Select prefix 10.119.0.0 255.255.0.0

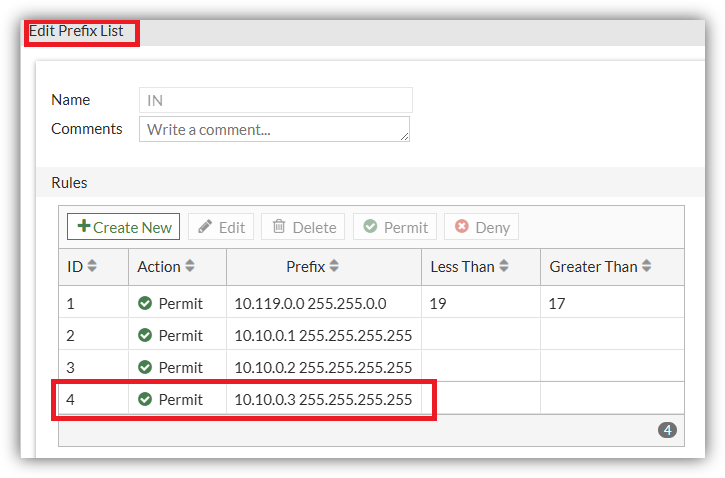tap(310, 304)
